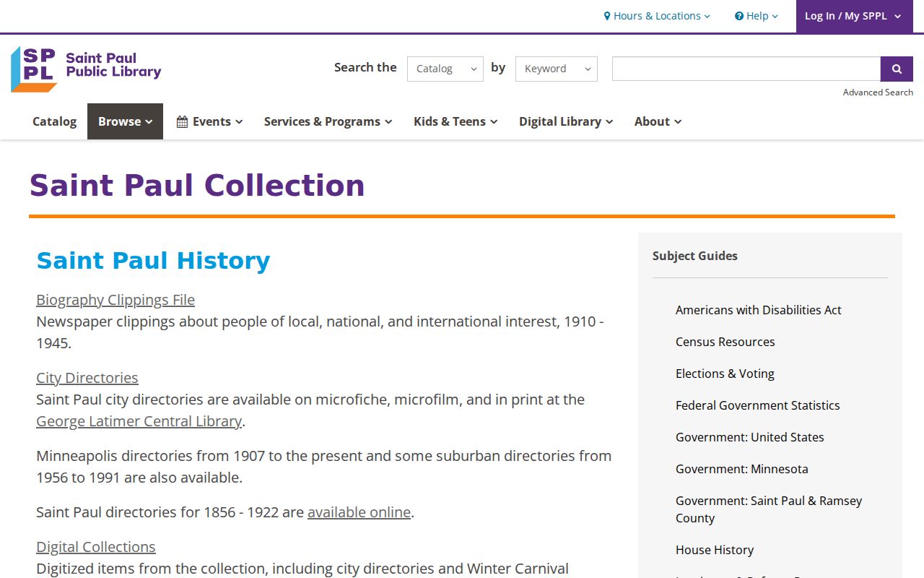Follow the George Latimer Central Library link
The width and height of the screenshot is (924, 578).
[x=139, y=421]
